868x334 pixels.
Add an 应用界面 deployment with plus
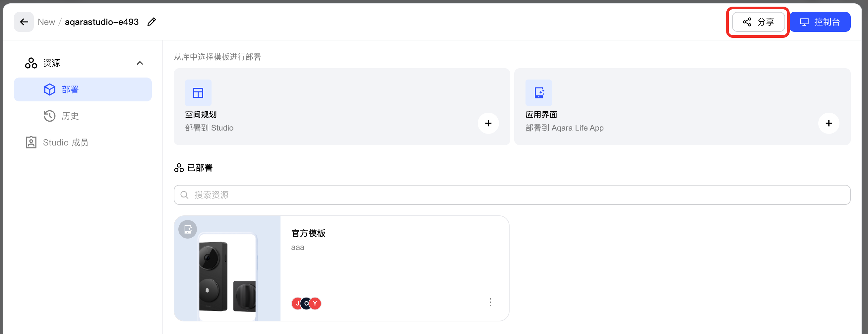pyautogui.click(x=829, y=123)
